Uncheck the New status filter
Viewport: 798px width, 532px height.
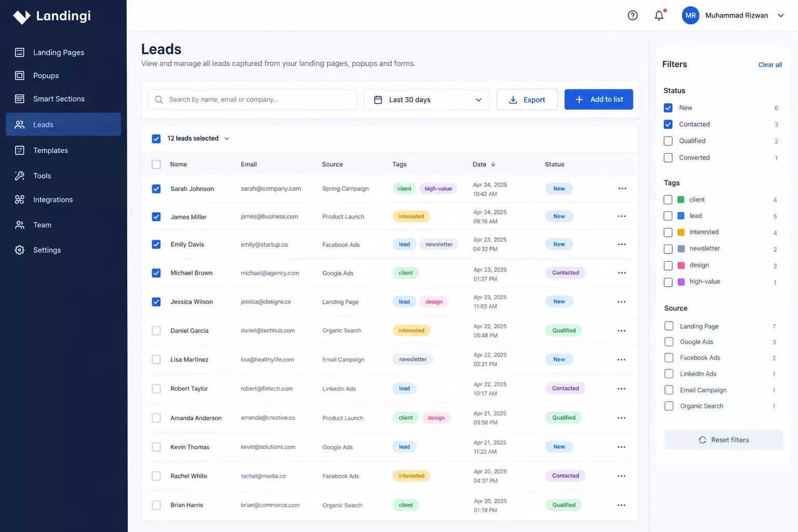(x=668, y=108)
